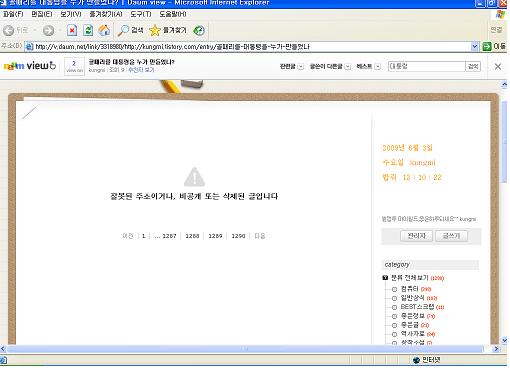Click the 글쓰기 button
This screenshot has width=510, height=368.
451,236
